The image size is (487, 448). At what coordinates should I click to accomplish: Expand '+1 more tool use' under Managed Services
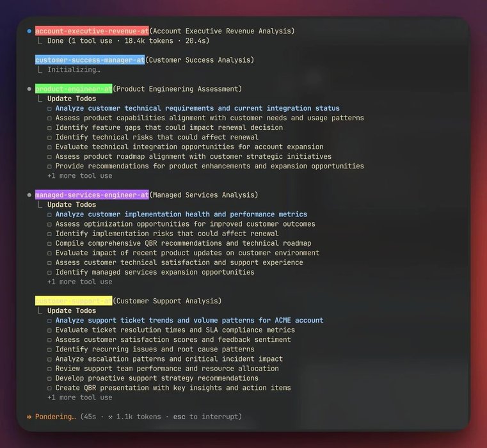tap(80, 282)
